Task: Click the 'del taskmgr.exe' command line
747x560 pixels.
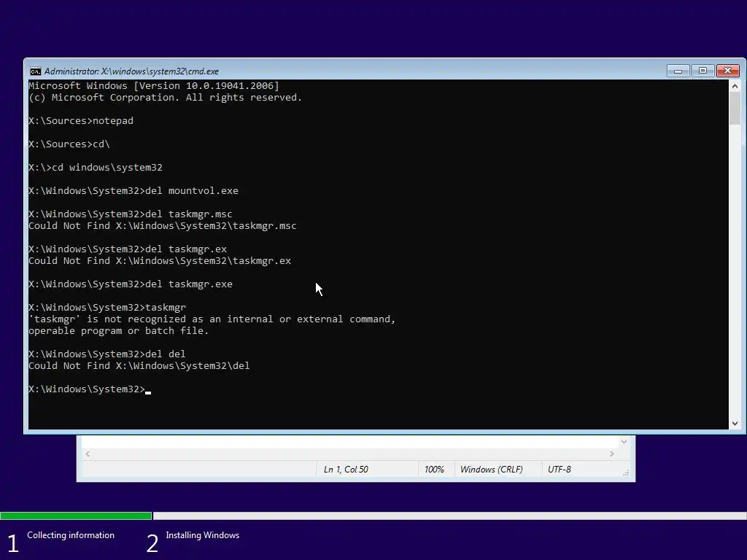Action: [131, 284]
